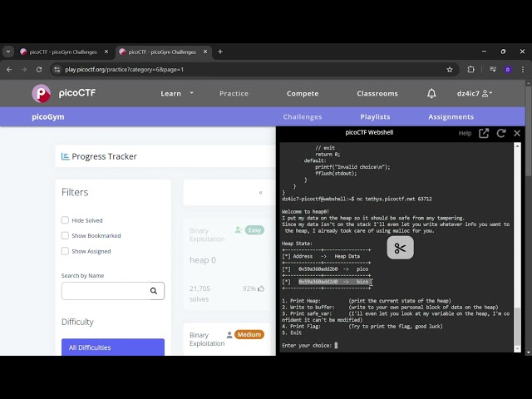Open the Playlists tab
The height and width of the screenshot is (399, 532).
pos(375,116)
